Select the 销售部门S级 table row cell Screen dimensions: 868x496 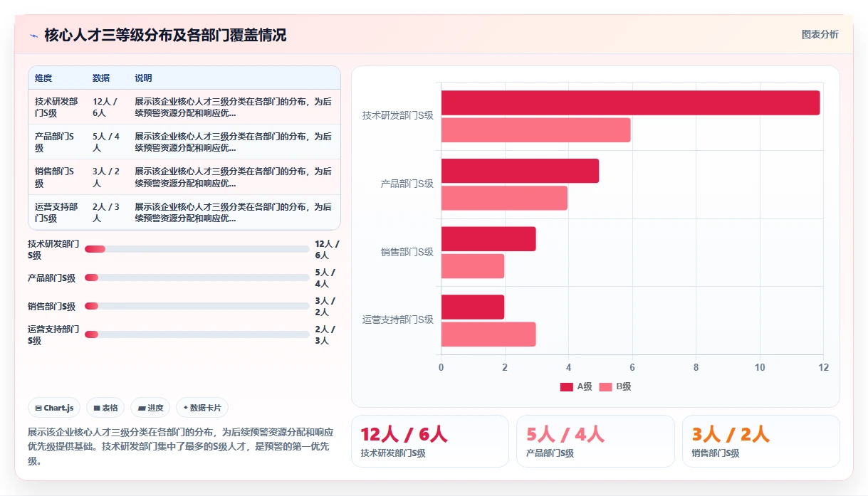click(56, 177)
